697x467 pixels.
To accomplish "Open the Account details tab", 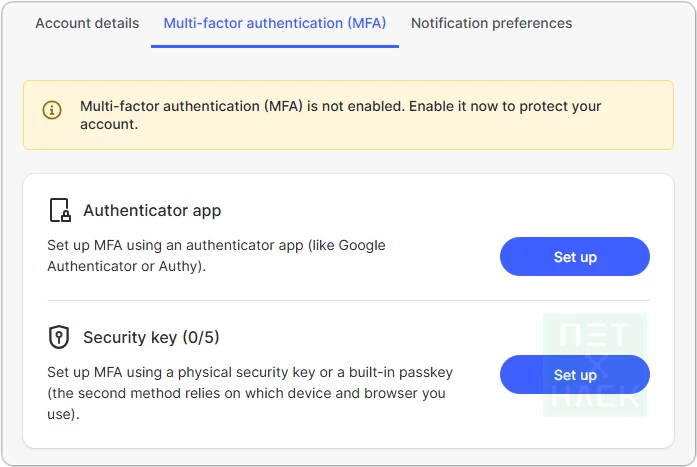I will pos(87,23).
